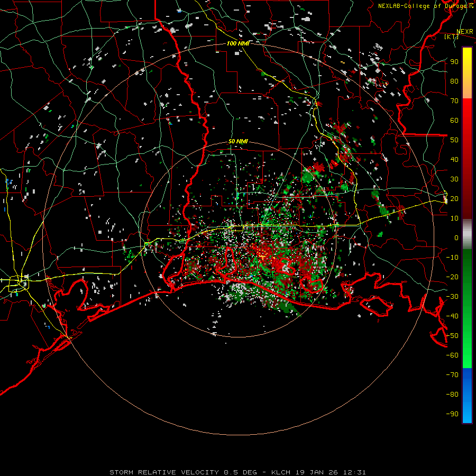Click the positive 50 knot scale label
Viewport: 476px width, 476px height.
(x=454, y=140)
